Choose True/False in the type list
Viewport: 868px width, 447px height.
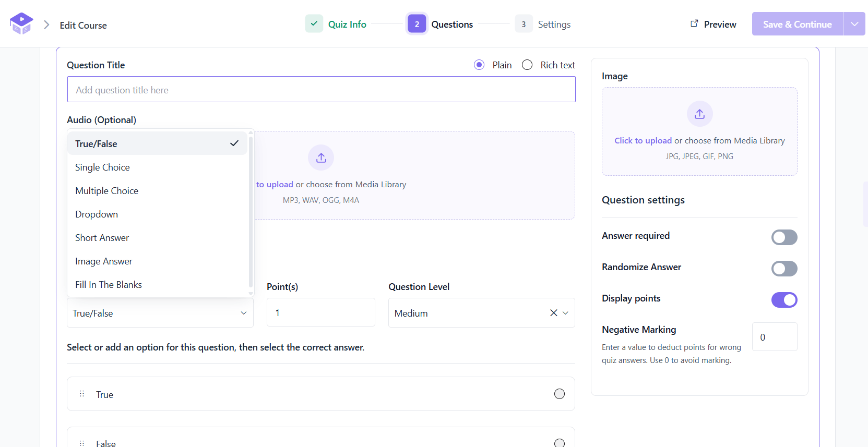click(157, 143)
